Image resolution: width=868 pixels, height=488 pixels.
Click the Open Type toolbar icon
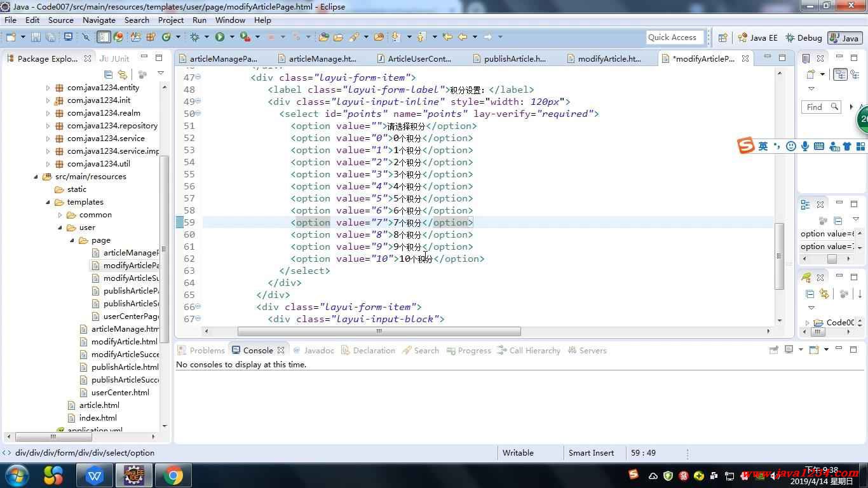pyautogui.click(x=323, y=37)
